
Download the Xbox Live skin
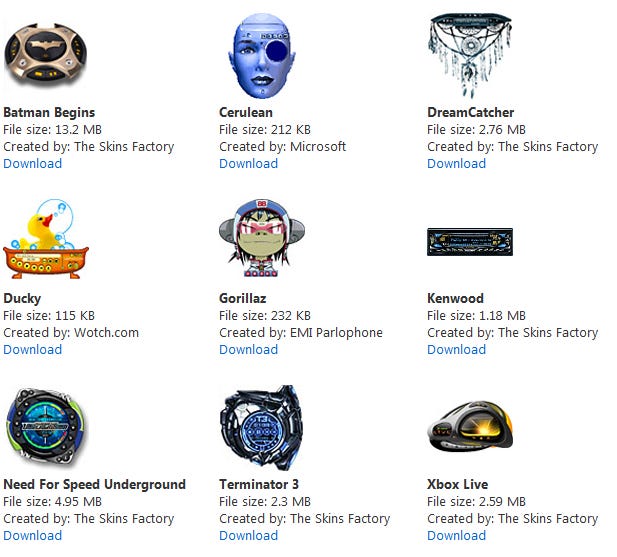pyautogui.click(x=456, y=535)
